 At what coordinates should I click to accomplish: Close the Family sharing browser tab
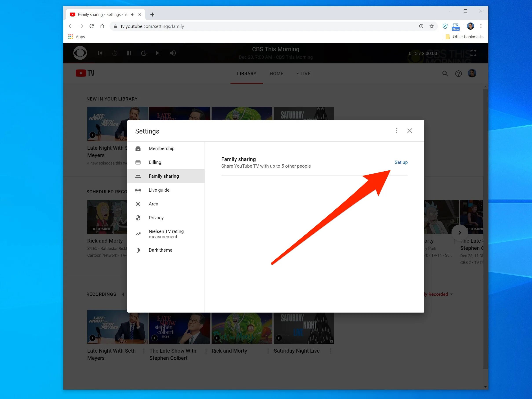pyautogui.click(x=140, y=15)
